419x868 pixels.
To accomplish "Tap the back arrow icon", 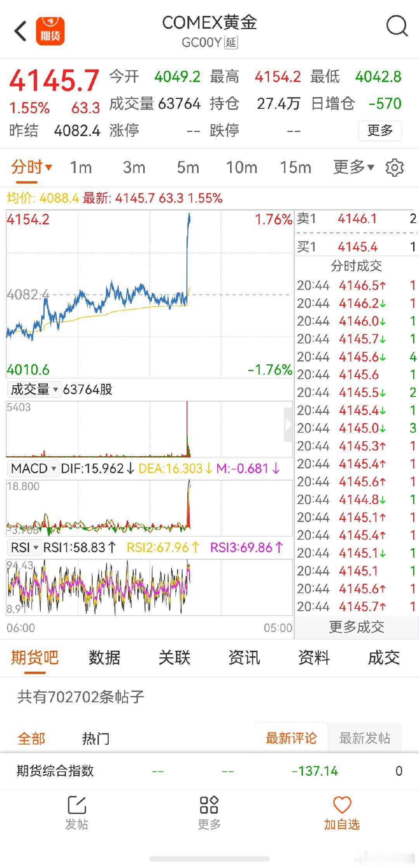I will click(x=20, y=31).
